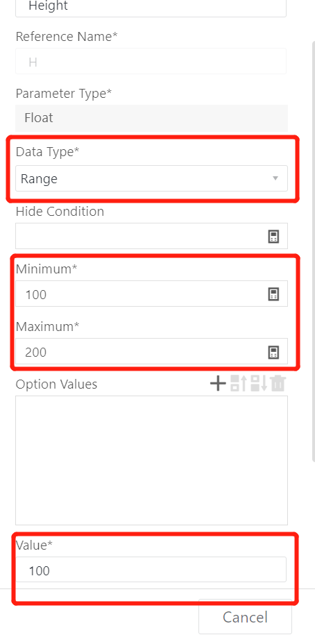Image resolution: width=315 pixels, height=644 pixels.
Task: Click the Option Values label text
Action: point(56,384)
